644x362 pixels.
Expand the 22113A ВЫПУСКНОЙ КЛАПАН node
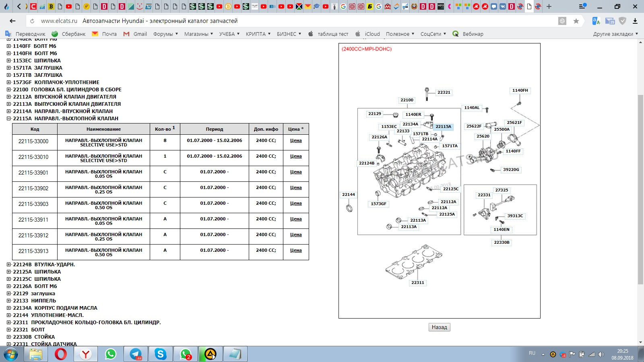tap(9, 104)
